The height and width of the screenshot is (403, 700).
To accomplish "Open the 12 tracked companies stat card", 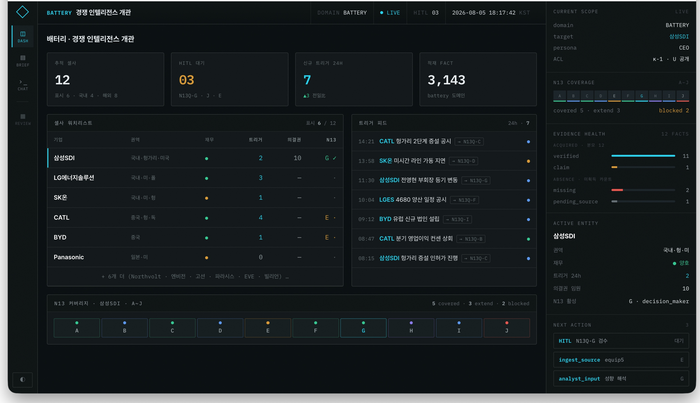I will (x=106, y=79).
